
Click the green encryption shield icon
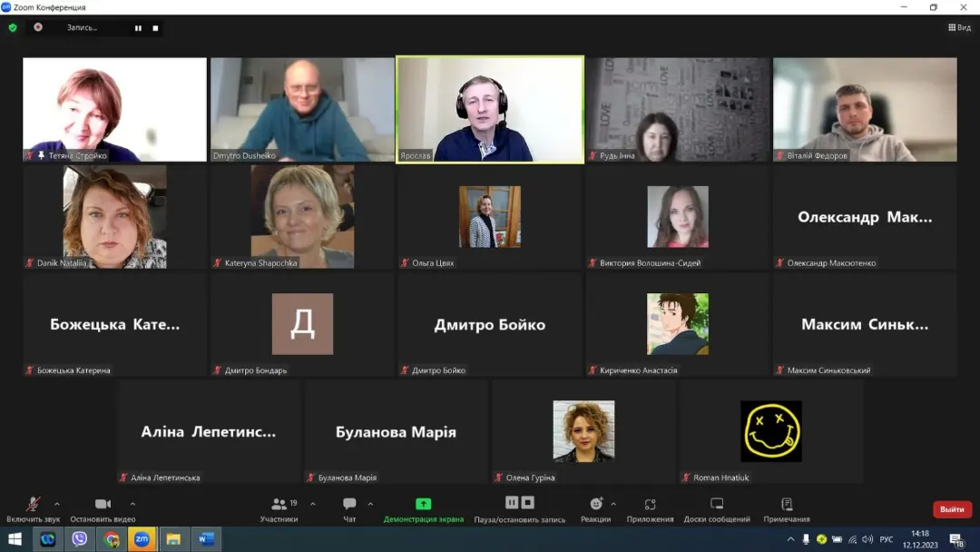click(13, 28)
